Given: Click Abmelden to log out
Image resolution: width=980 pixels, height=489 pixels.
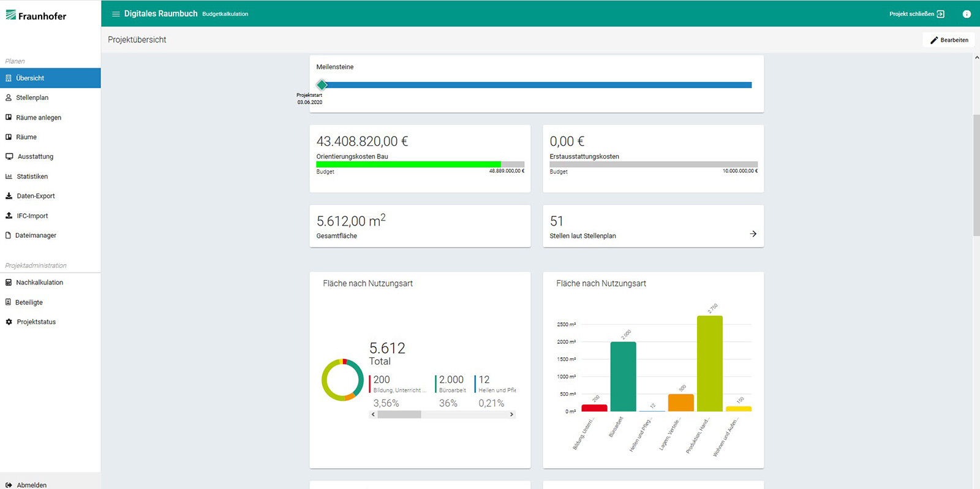Looking at the screenshot, I should click(x=31, y=485).
